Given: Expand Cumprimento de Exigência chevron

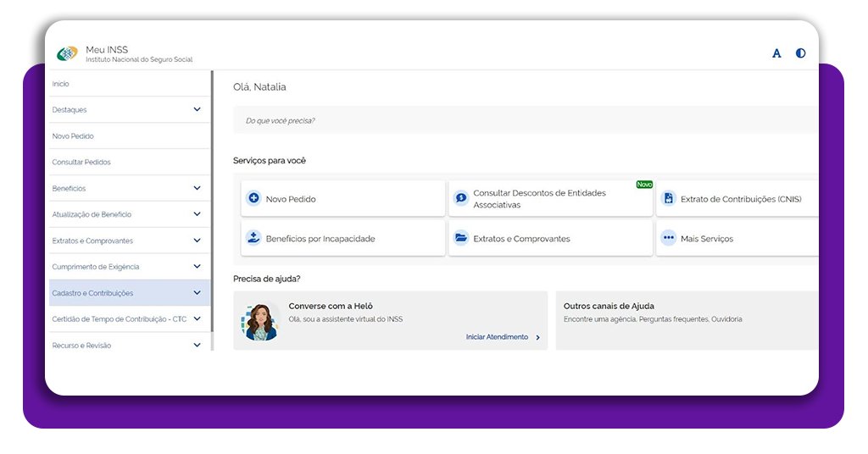Looking at the screenshot, I should 197,267.
